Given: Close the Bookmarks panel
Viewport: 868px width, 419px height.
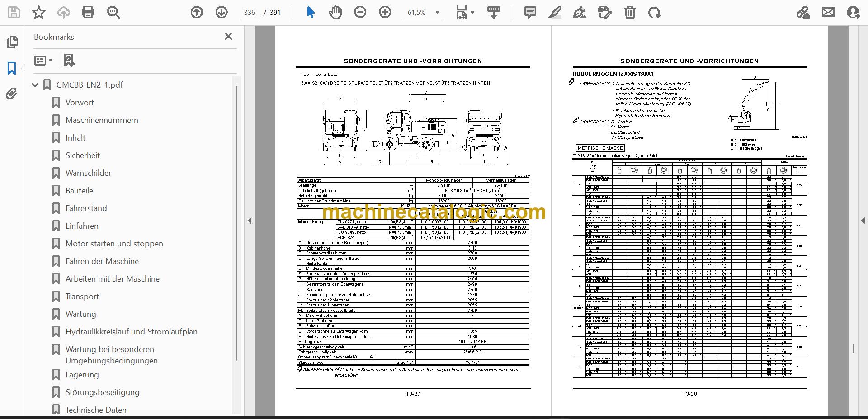Looking at the screenshot, I should coord(228,36).
